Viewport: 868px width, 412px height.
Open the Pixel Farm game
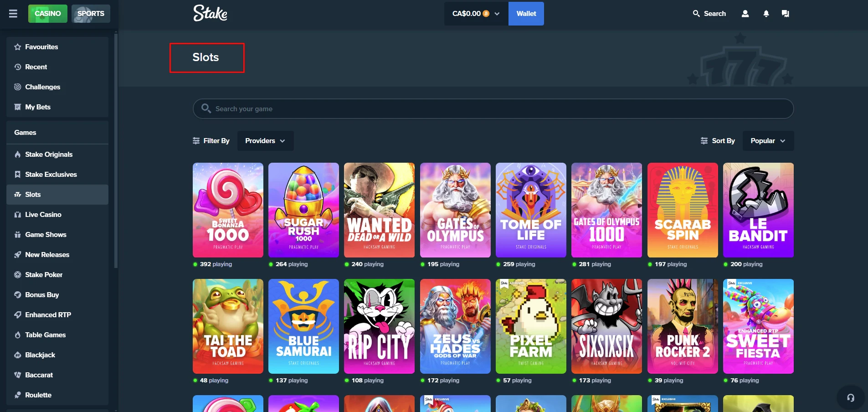(531, 326)
